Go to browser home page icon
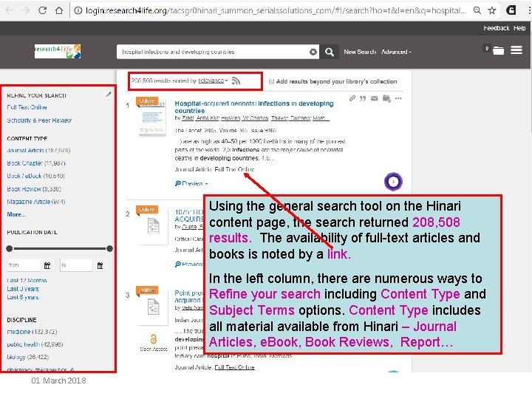This screenshot has height=399, width=532. click(59, 10)
